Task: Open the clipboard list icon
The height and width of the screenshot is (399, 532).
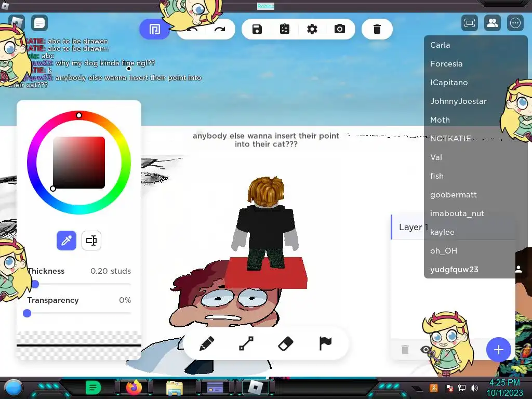Action: (285, 29)
